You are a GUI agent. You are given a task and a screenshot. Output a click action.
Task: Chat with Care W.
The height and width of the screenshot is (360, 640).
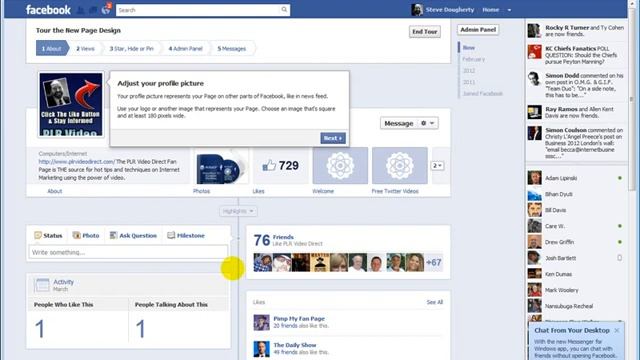point(576,226)
